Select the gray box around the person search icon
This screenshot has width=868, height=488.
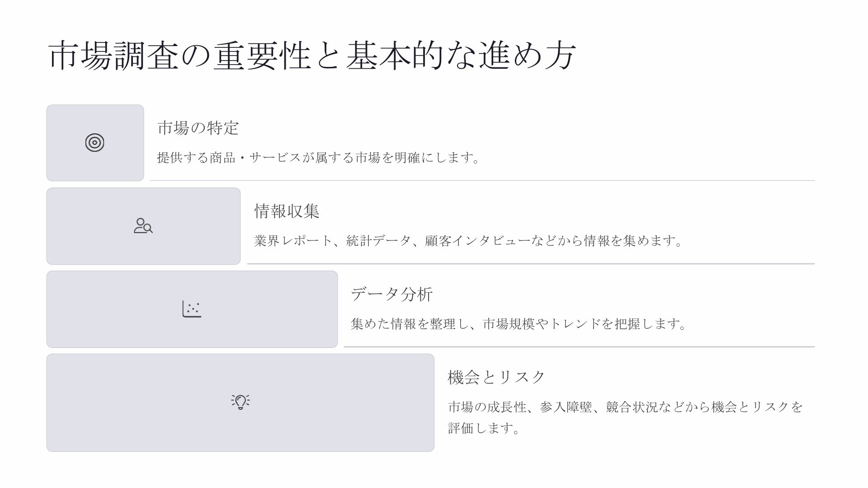143,226
